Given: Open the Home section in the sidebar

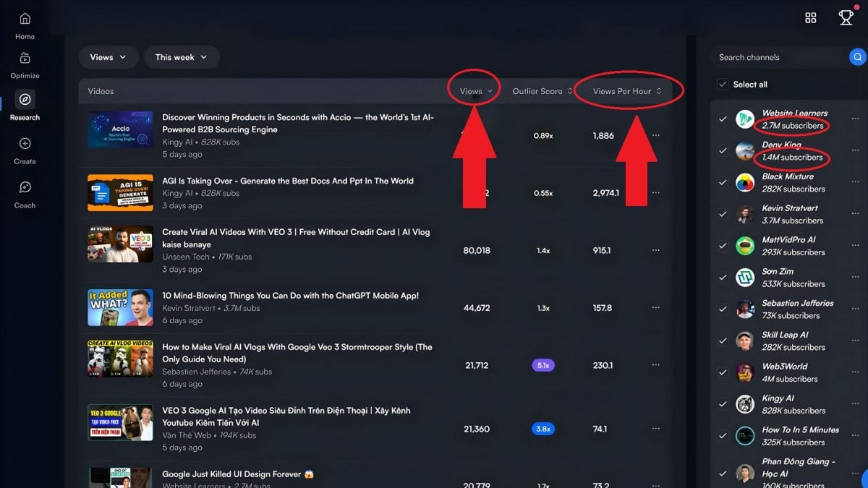Looking at the screenshot, I should (x=24, y=24).
